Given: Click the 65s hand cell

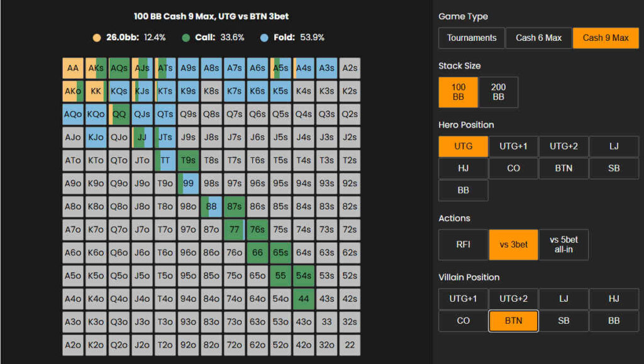Looking at the screenshot, I should (x=280, y=253).
